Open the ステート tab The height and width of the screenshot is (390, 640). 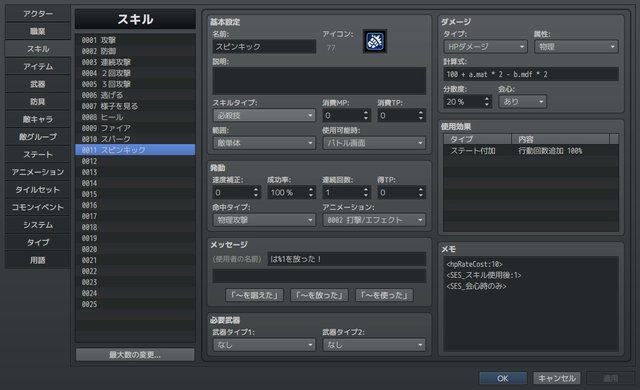(x=38, y=155)
